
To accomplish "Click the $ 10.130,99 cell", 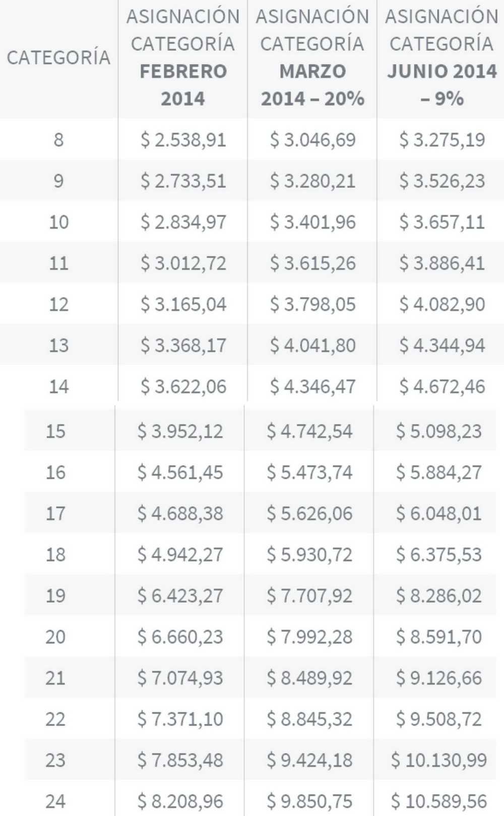I will pos(438,760).
